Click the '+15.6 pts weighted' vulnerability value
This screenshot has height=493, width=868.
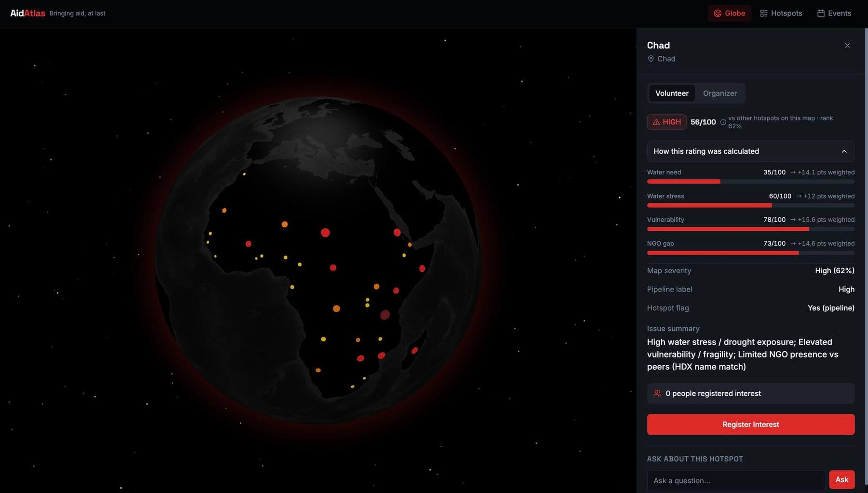point(826,220)
